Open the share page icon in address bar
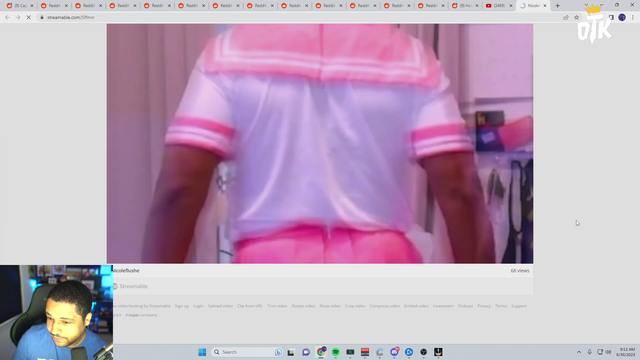 click(x=566, y=18)
